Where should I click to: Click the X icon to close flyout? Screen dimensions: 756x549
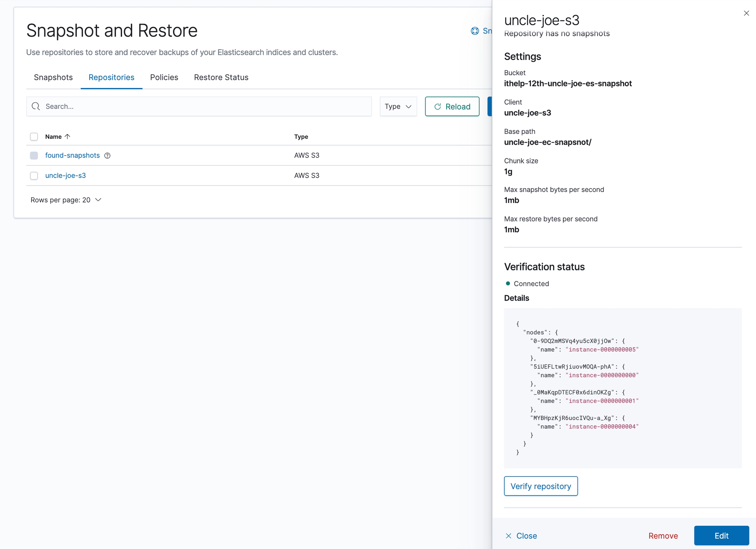(746, 13)
